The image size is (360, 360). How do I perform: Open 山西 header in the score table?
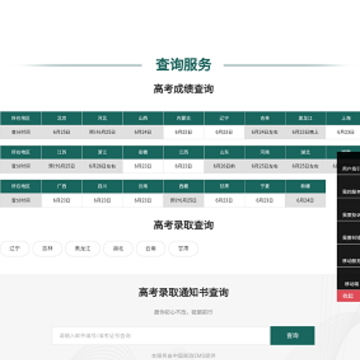point(143,118)
